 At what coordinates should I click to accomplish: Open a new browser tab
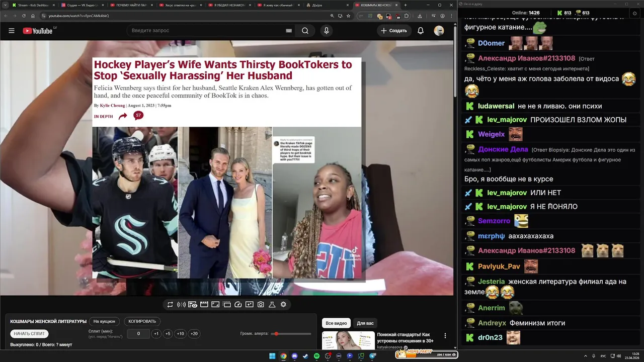(406, 5)
